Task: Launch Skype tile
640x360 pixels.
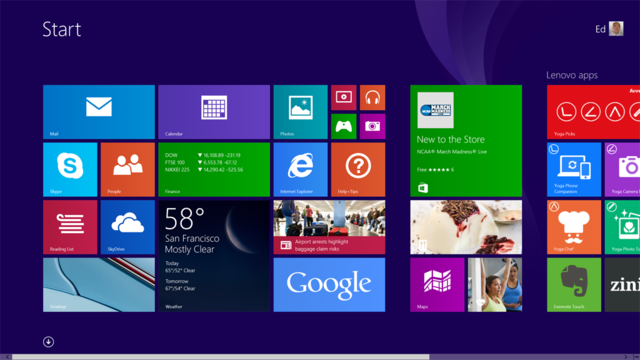Action: pyautogui.click(x=70, y=169)
